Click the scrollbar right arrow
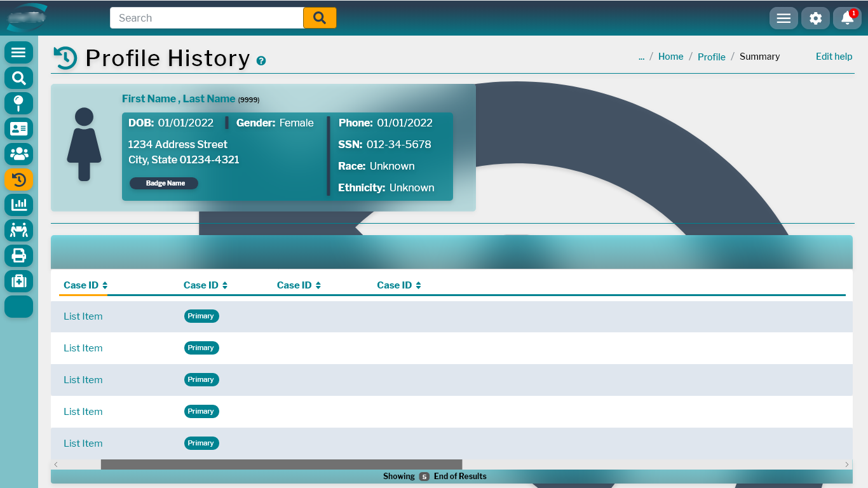The image size is (868, 488). pyautogui.click(x=847, y=464)
